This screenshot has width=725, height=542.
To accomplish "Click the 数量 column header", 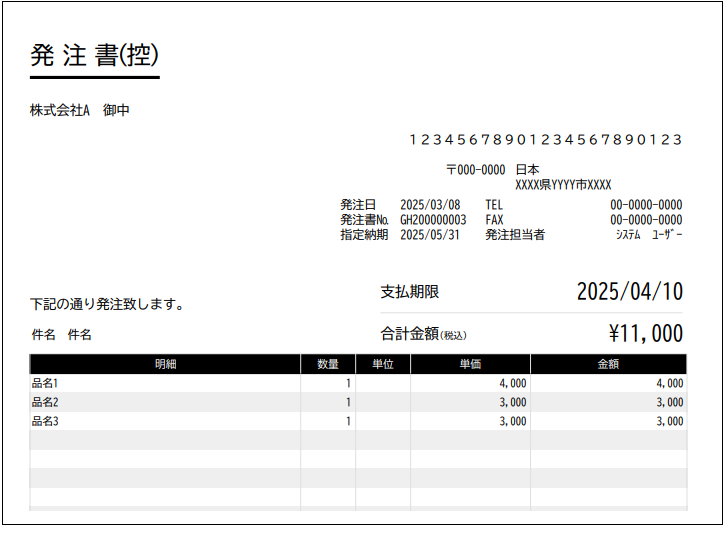I will click(x=328, y=364).
